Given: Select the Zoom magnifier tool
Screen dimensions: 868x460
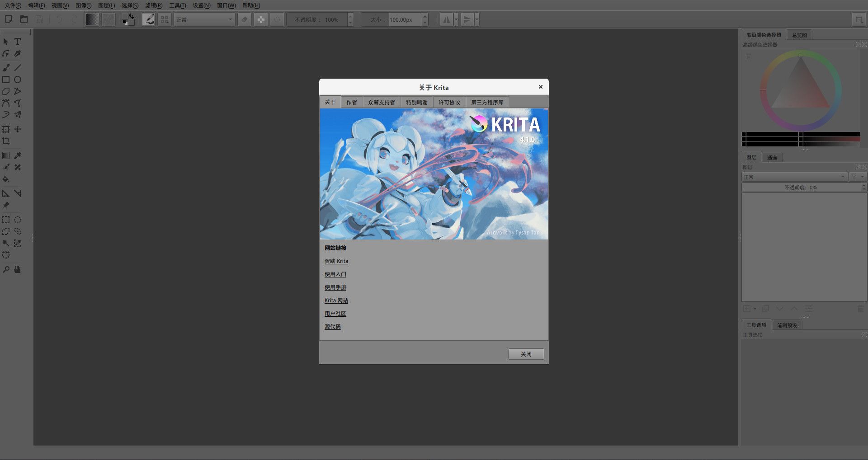Looking at the screenshot, I should [6, 269].
